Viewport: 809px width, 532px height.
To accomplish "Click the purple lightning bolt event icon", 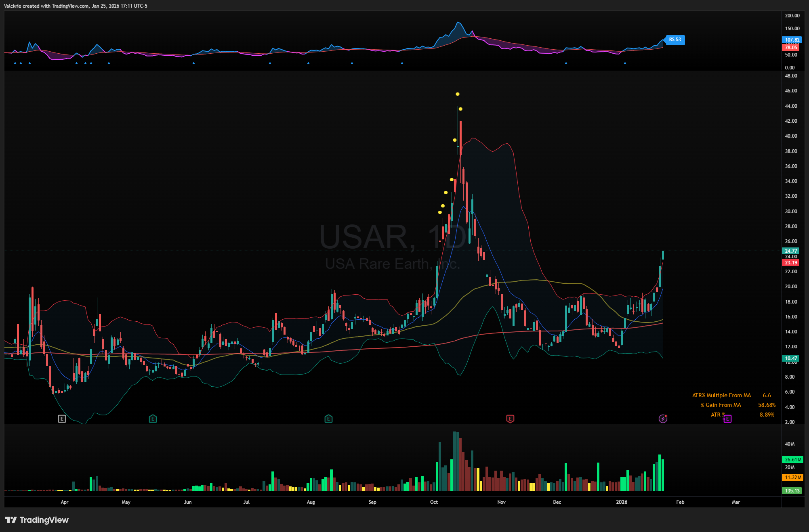I will pyautogui.click(x=663, y=419).
